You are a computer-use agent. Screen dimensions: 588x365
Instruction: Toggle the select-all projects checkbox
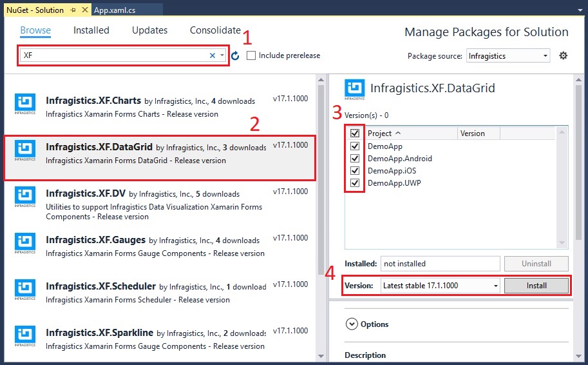[x=354, y=133]
